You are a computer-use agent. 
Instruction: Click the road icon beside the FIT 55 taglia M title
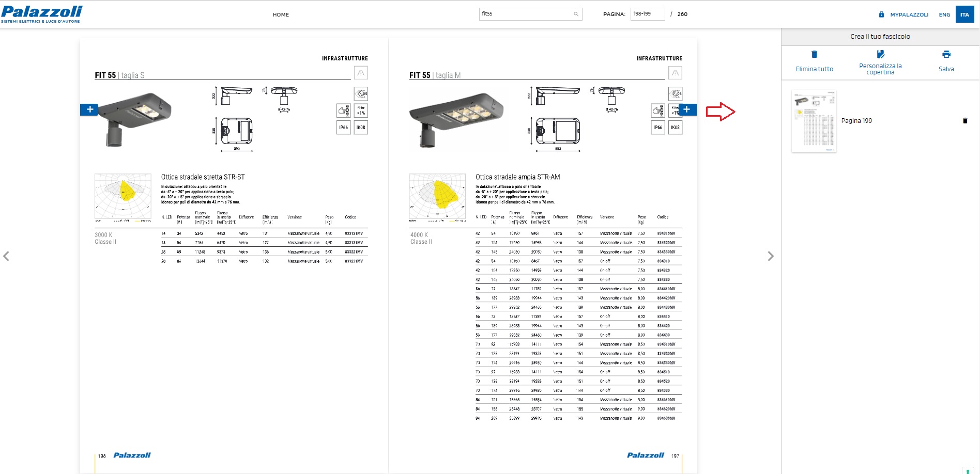(675, 73)
